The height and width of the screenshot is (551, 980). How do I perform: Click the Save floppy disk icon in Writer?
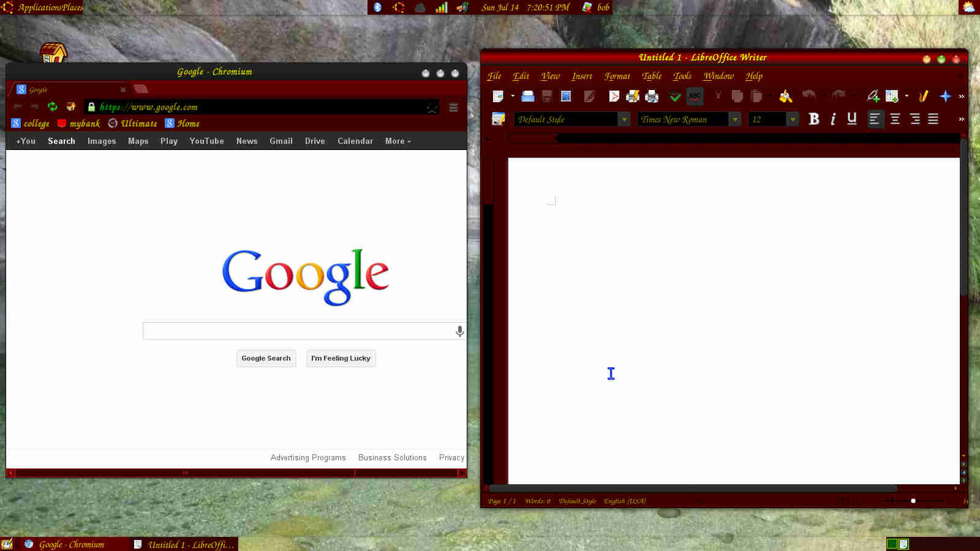[547, 96]
